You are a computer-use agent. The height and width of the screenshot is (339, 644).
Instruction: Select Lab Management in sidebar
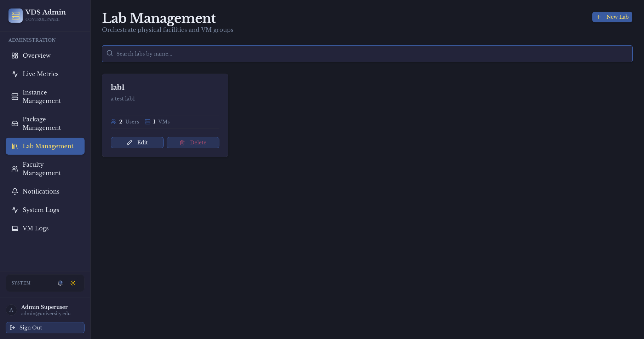45,146
